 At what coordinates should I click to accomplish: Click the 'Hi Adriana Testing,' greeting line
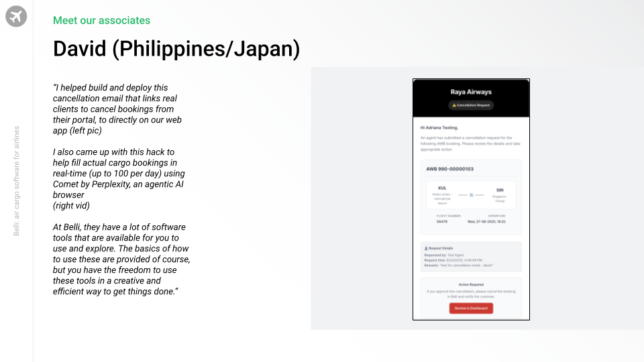click(x=439, y=127)
